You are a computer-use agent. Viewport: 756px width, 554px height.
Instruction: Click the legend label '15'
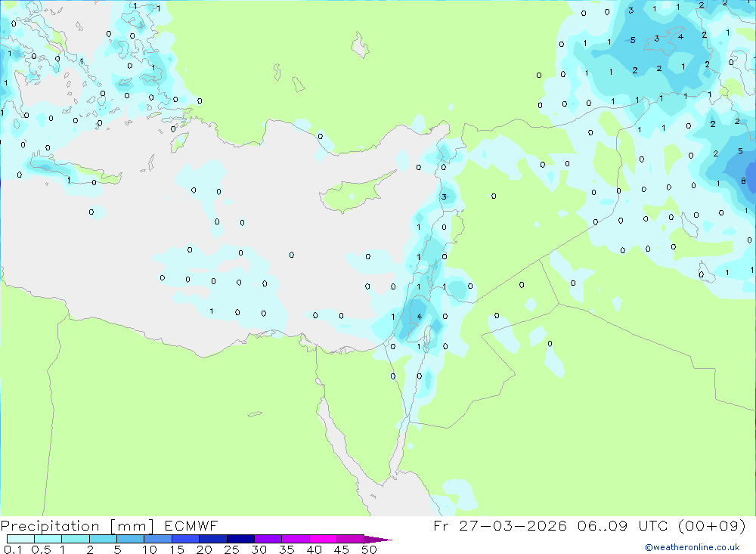[177, 549]
